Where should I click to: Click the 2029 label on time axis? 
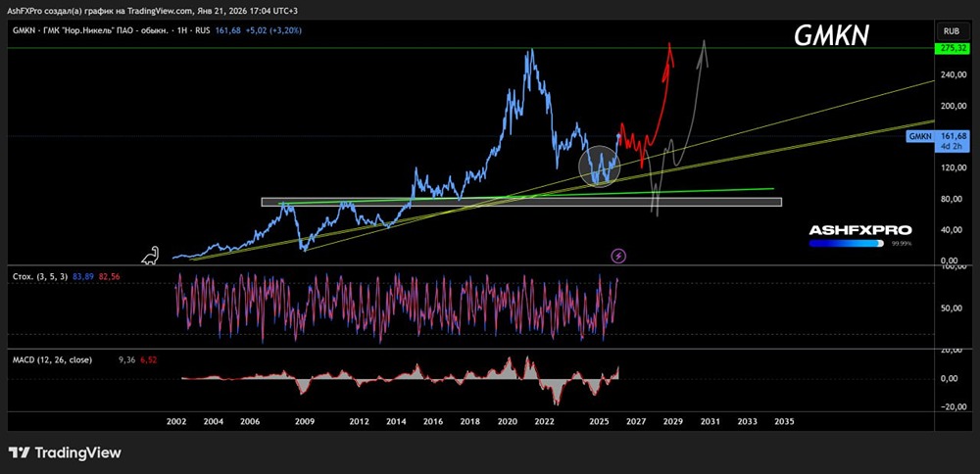tap(672, 421)
